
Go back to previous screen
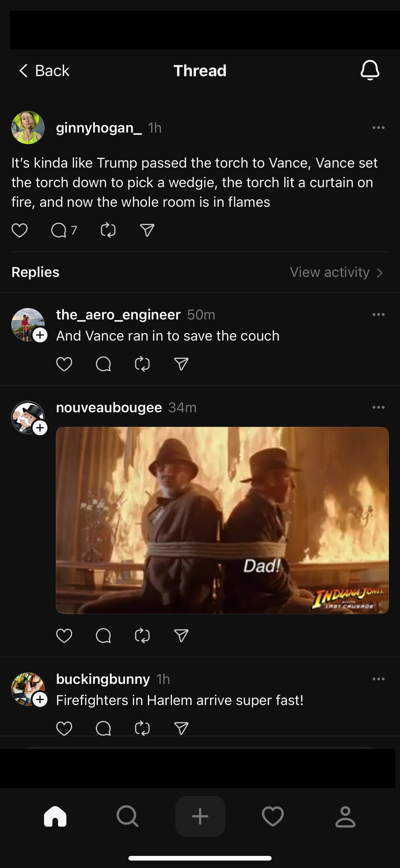[44, 71]
